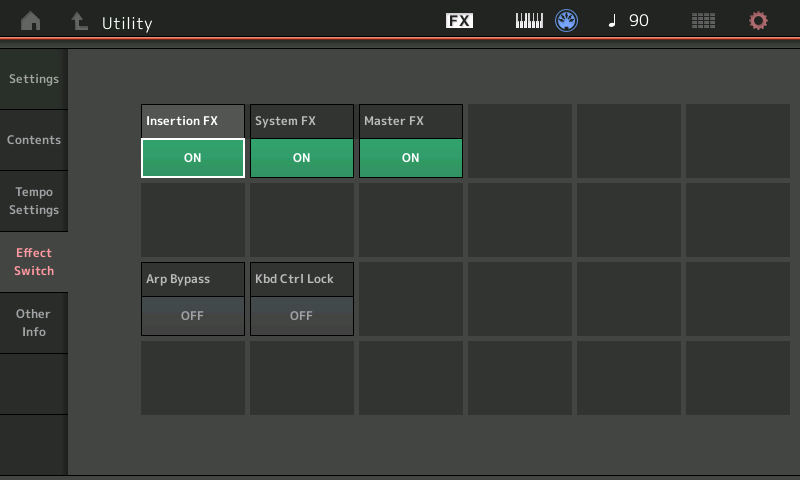Show the Other Info tab
The height and width of the screenshot is (480, 800).
coord(34,323)
